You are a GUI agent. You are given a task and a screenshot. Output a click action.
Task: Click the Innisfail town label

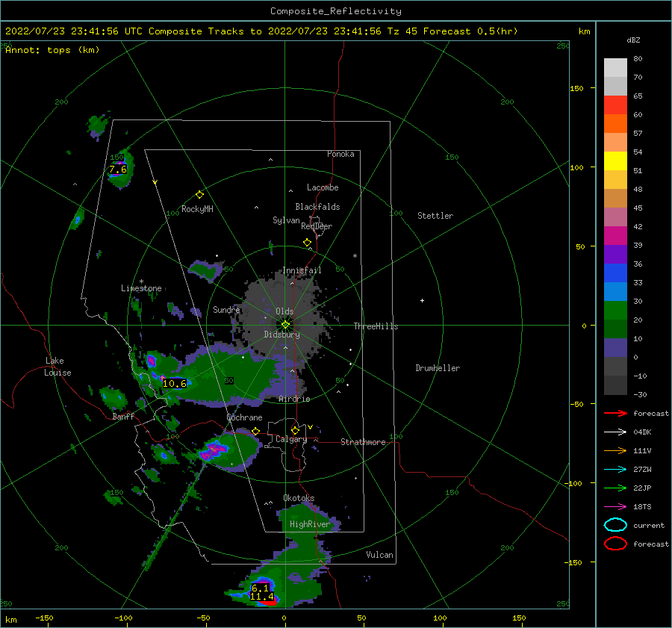coord(302,270)
